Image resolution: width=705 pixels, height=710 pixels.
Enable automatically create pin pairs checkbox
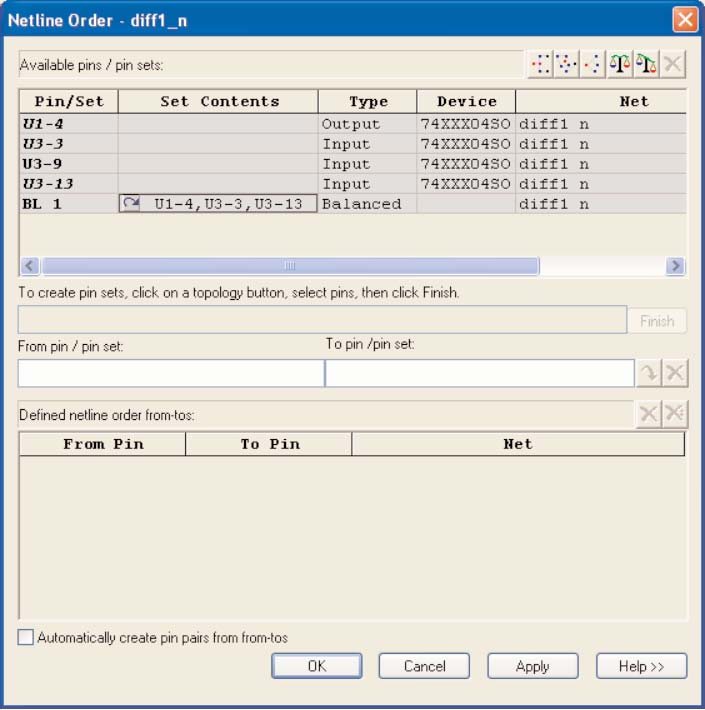click(x=26, y=637)
